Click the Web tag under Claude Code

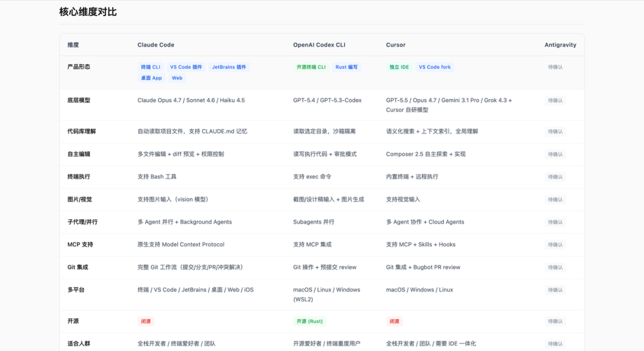click(x=177, y=78)
